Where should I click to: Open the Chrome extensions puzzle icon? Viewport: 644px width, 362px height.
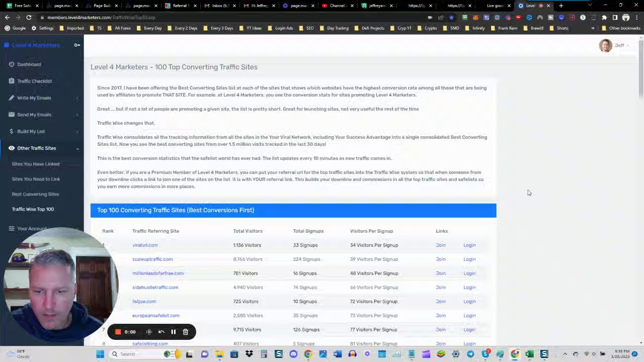pyautogui.click(x=604, y=18)
